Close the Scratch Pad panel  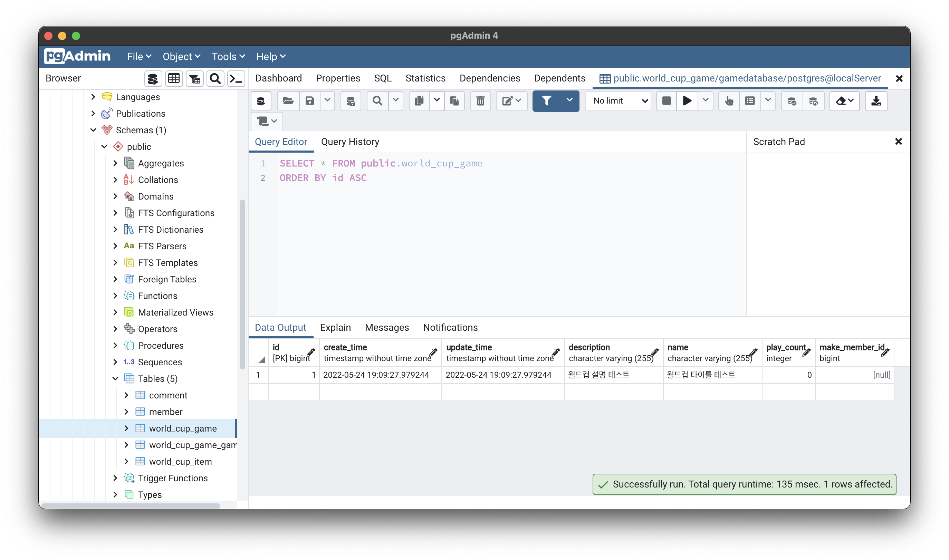pyautogui.click(x=899, y=142)
